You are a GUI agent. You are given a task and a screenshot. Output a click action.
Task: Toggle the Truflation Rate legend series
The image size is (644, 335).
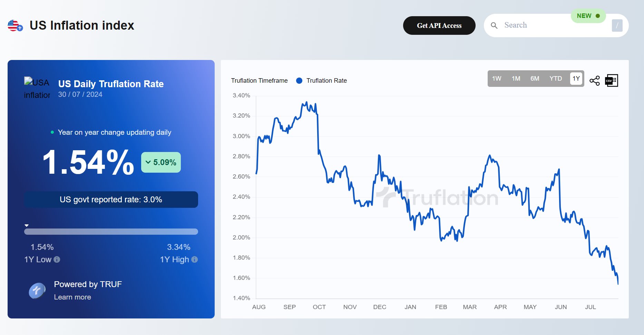321,81
